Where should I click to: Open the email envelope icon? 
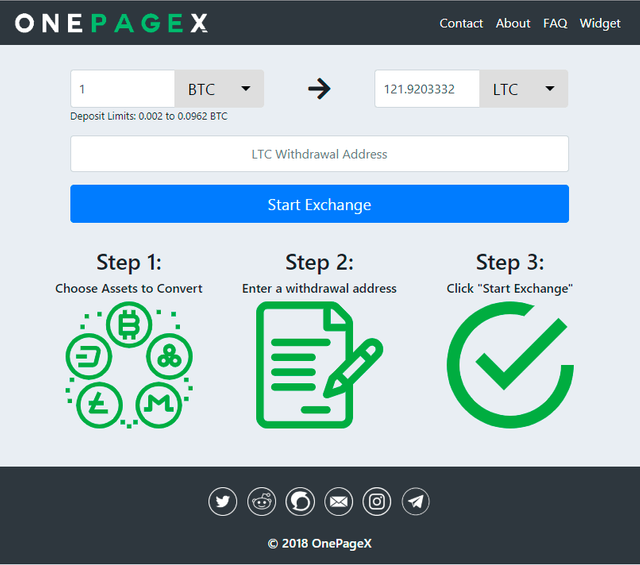coord(338,501)
